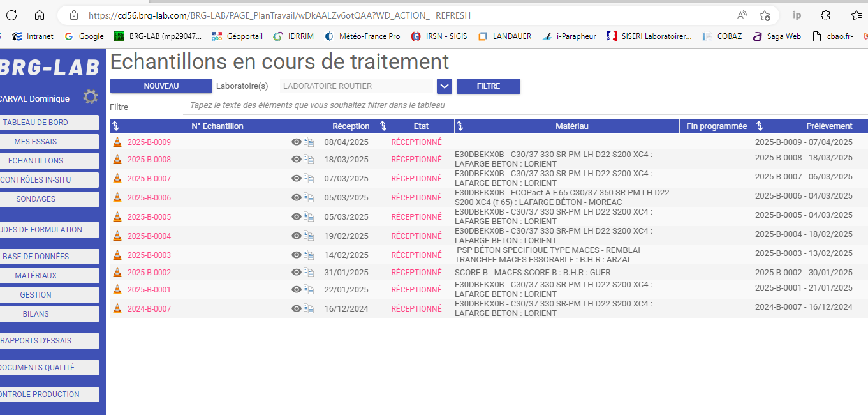
Task: Click the eye icon on row 2025-B-0002
Action: pos(296,272)
